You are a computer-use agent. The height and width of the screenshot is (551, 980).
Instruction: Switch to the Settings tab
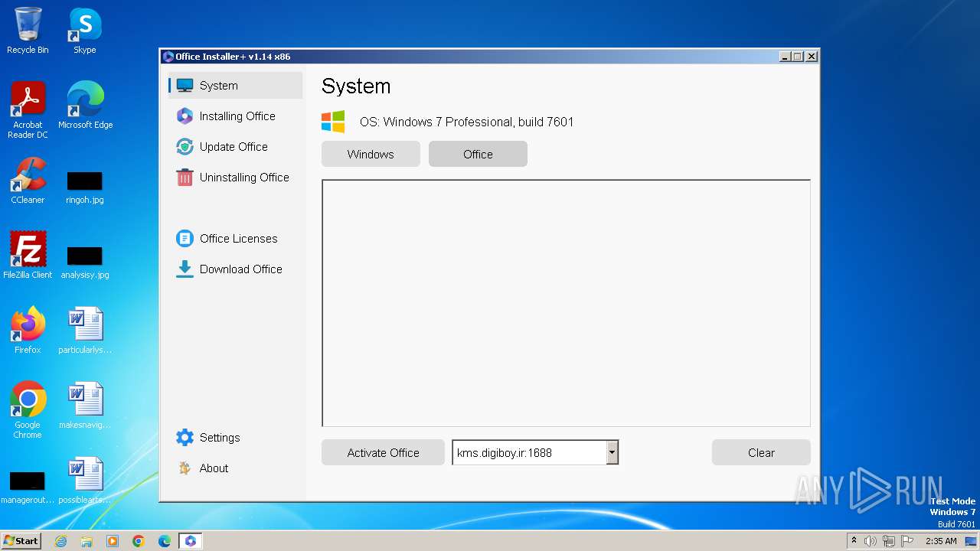point(236,438)
